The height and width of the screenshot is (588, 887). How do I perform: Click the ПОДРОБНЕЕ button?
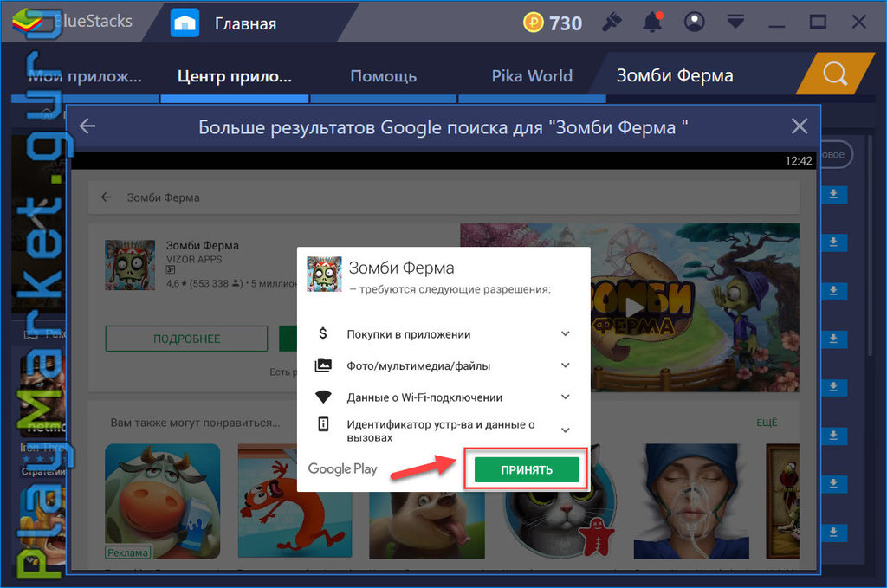tap(187, 339)
